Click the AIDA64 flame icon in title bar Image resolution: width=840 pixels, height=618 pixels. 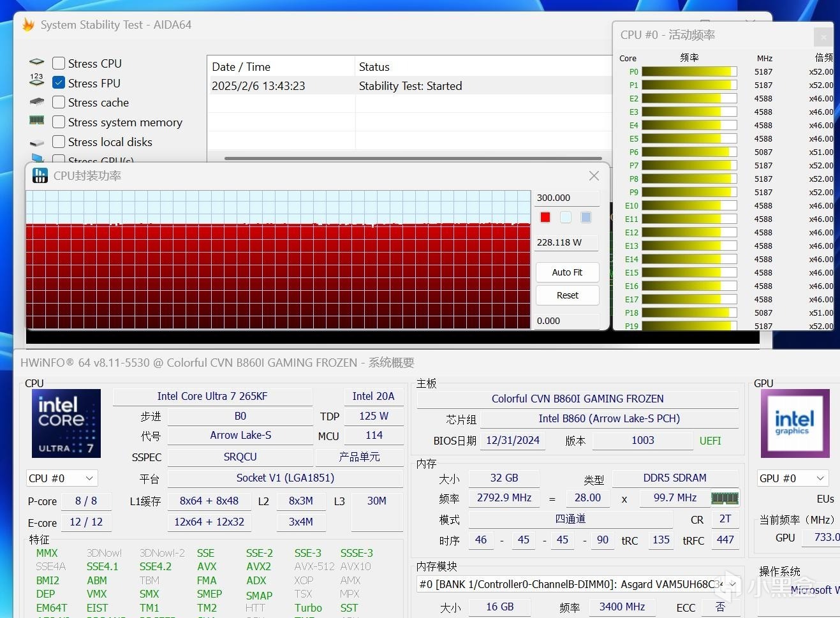[28, 25]
